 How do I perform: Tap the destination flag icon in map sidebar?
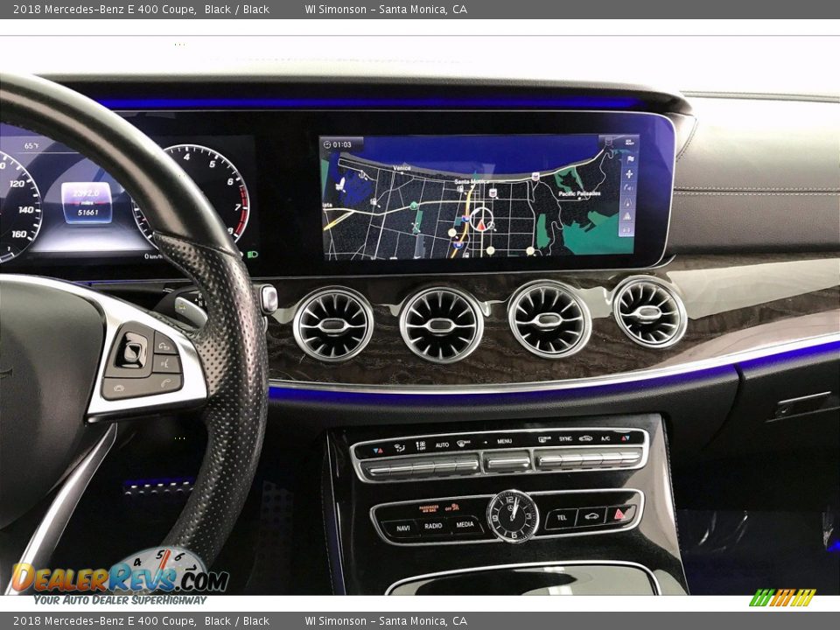(x=631, y=159)
